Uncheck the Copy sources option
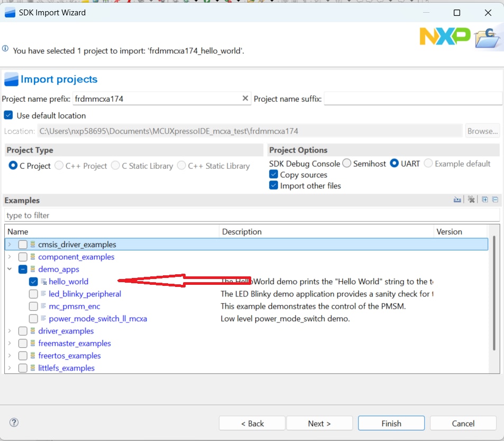The width and height of the screenshot is (504, 441). 273,175
